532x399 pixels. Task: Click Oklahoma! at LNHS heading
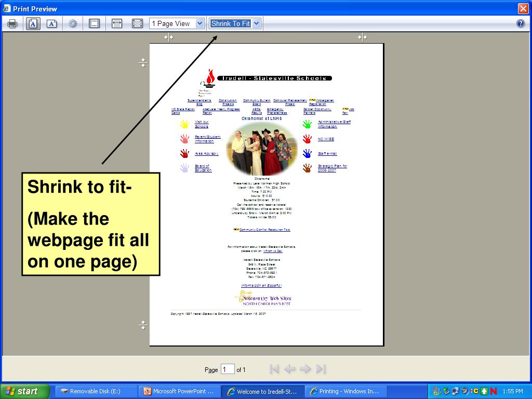(262, 118)
